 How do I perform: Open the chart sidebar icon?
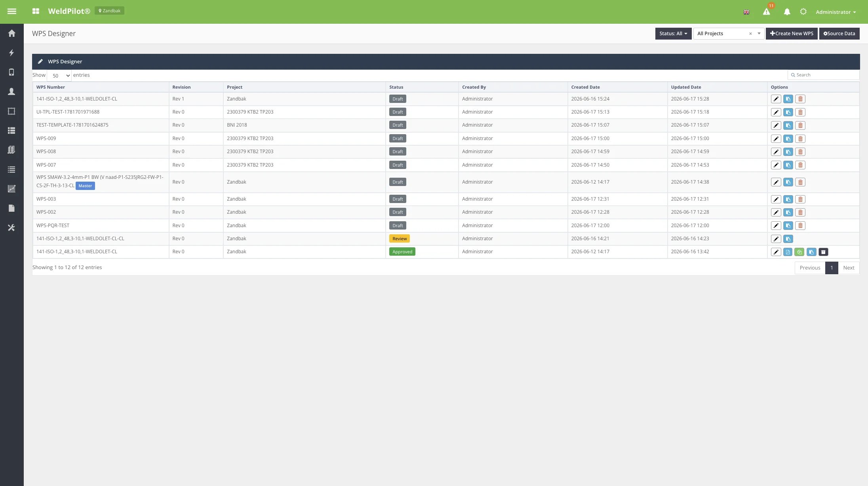(x=11, y=189)
